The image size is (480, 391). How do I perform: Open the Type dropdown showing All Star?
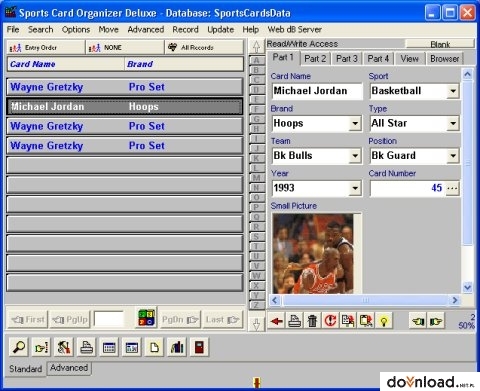[453, 123]
